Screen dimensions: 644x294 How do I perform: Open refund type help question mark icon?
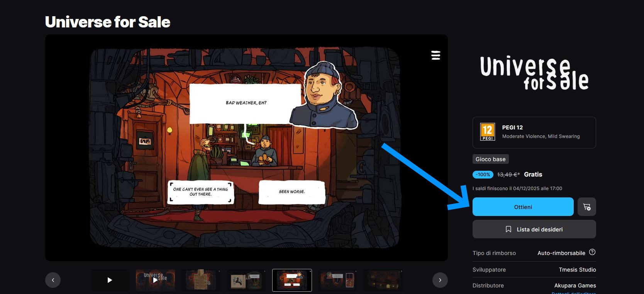pos(592,252)
